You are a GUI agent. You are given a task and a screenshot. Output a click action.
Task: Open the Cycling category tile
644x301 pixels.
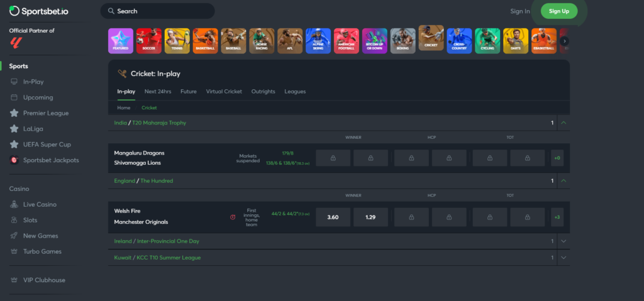click(x=487, y=41)
